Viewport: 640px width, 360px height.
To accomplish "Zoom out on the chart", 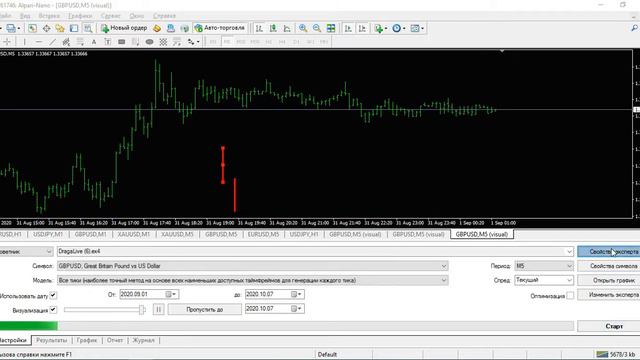I will pyautogui.click(x=317, y=28).
